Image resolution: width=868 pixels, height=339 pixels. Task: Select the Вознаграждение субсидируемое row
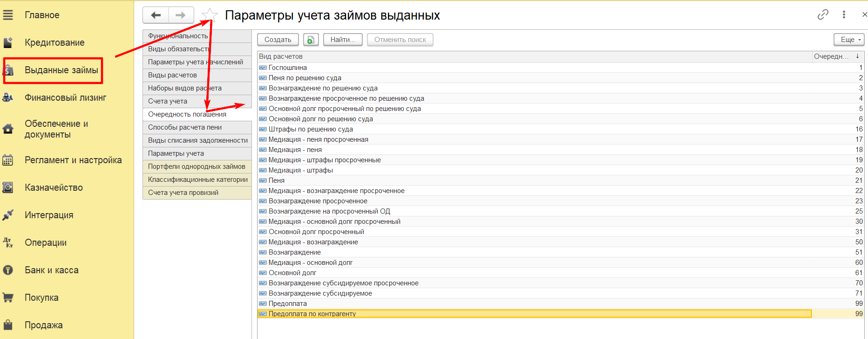click(561, 293)
